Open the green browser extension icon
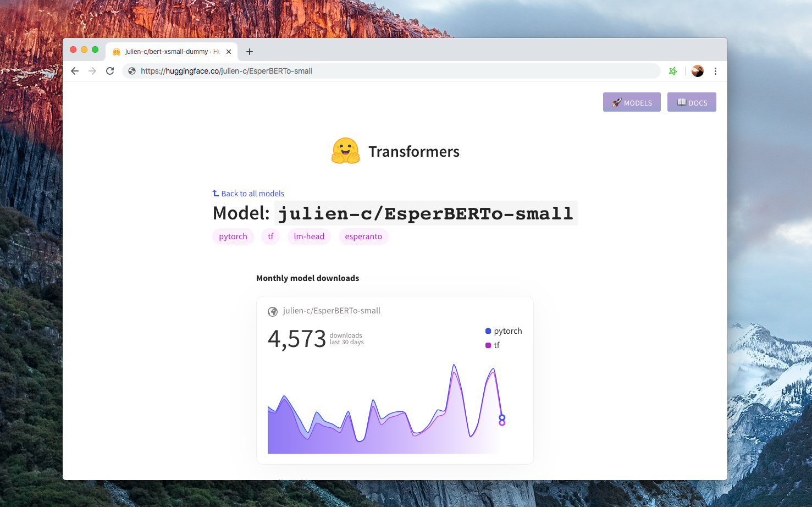This screenshot has height=507, width=812. tap(673, 71)
